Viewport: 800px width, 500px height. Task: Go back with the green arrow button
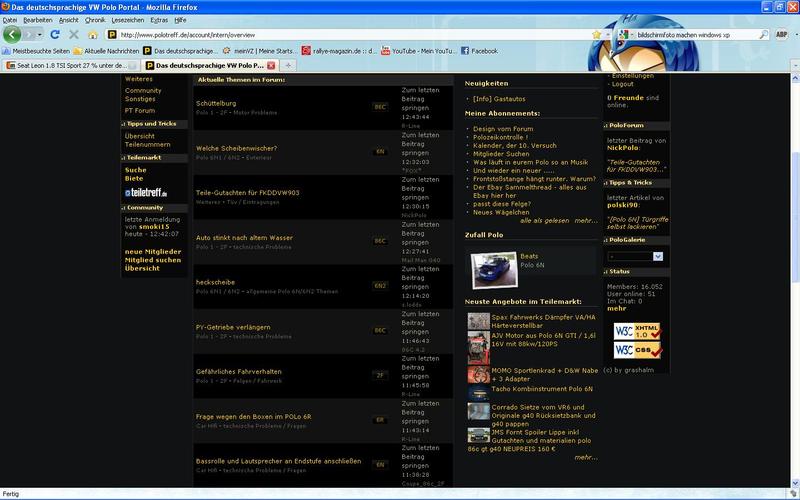coord(12,34)
